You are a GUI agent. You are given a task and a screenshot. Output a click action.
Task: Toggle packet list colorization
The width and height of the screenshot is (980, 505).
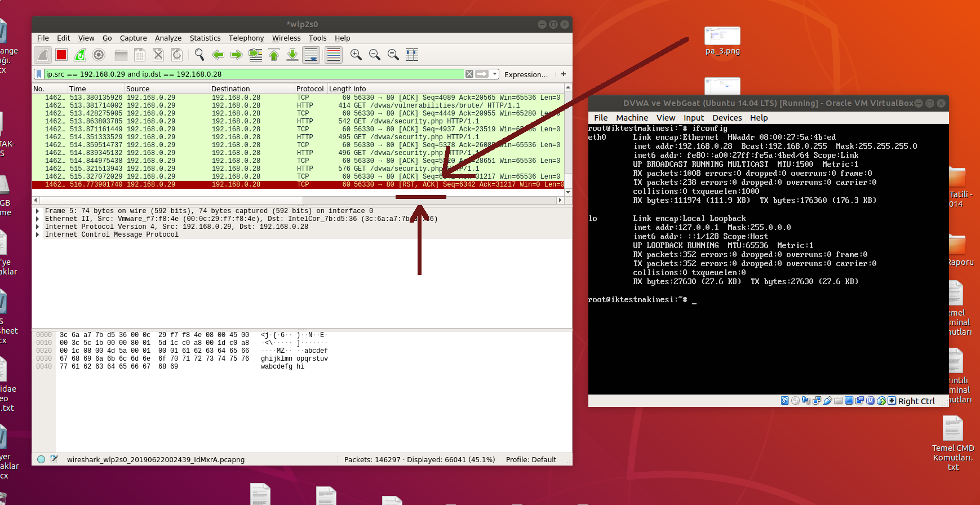[334, 55]
